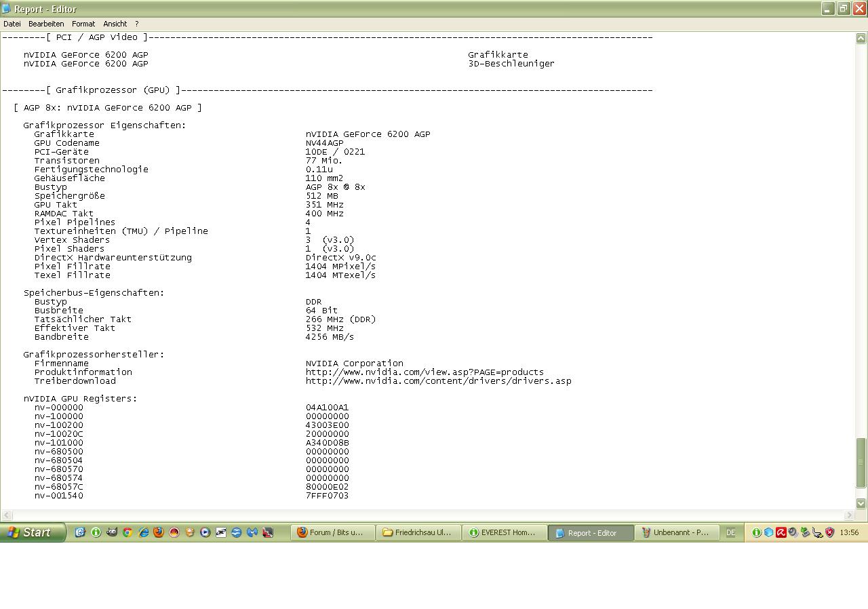
Task: Click the Speichergröße value 512 MB
Action: tap(321, 196)
